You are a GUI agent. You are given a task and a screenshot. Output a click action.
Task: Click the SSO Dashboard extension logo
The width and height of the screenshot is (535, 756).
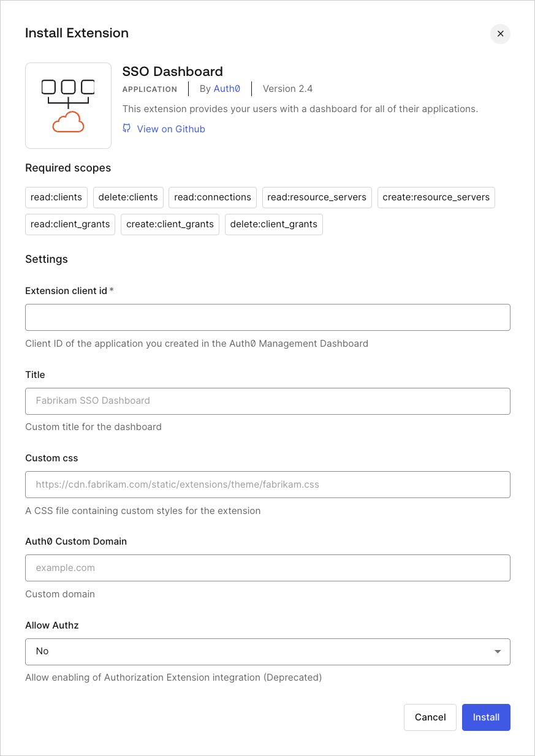pos(68,105)
